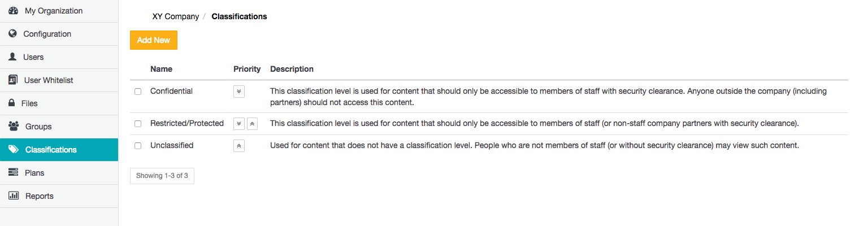The height and width of the screenshot is (226, 868).
Task: Select the Confidential row checkbox
Action: [x=138, y=92]
